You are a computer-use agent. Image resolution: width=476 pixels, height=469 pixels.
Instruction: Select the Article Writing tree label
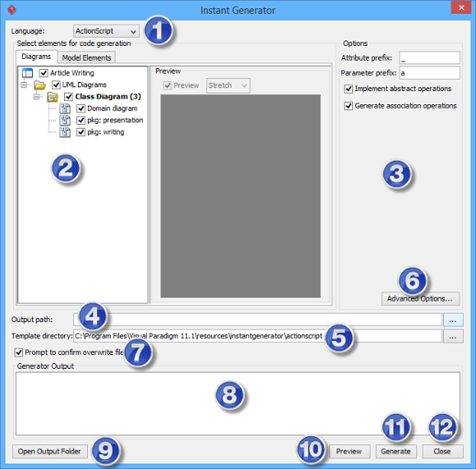(x=72, y=73)
